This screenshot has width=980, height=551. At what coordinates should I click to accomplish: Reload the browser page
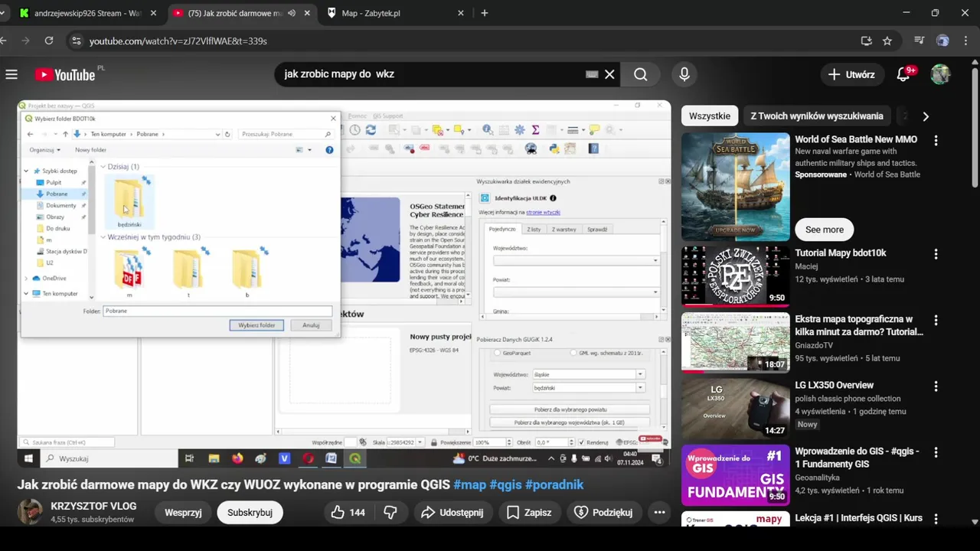click(49, 41)
